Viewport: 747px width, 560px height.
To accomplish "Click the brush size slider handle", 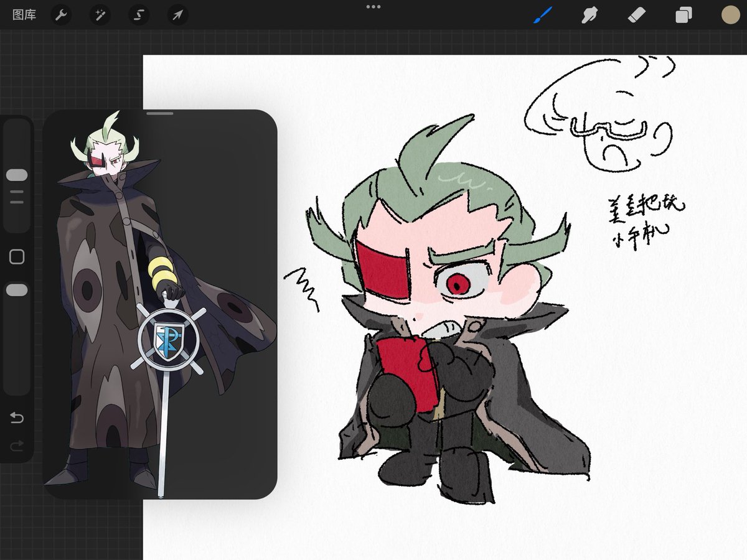I will (17, 175).
